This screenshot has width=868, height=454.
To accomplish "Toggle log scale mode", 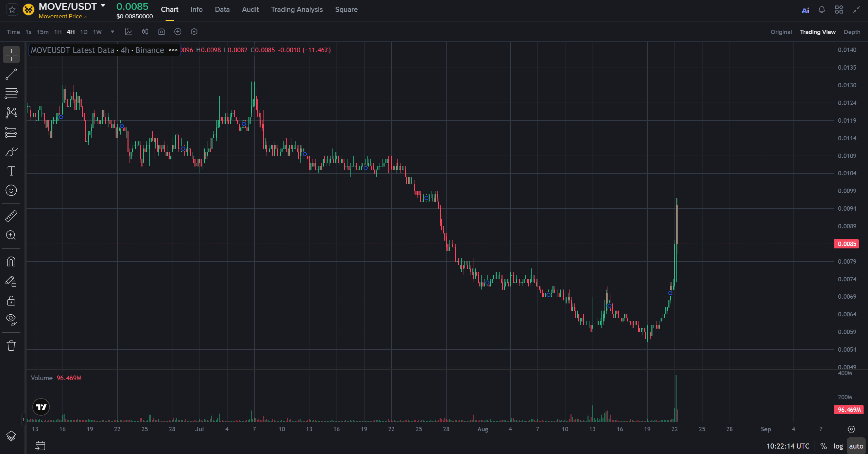I will coord(838,446).
